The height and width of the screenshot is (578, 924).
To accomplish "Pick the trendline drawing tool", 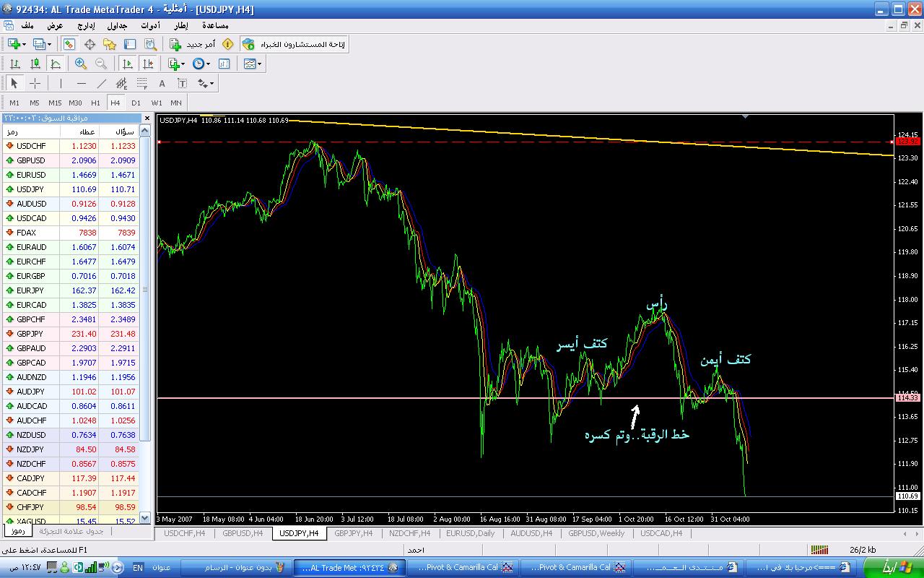I will click(102, 83).
